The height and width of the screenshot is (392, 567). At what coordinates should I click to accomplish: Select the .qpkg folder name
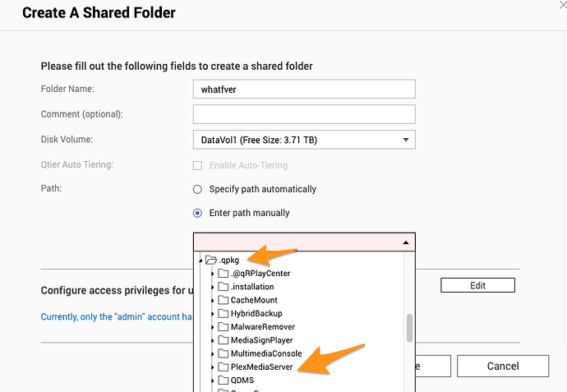coord(229,260)
